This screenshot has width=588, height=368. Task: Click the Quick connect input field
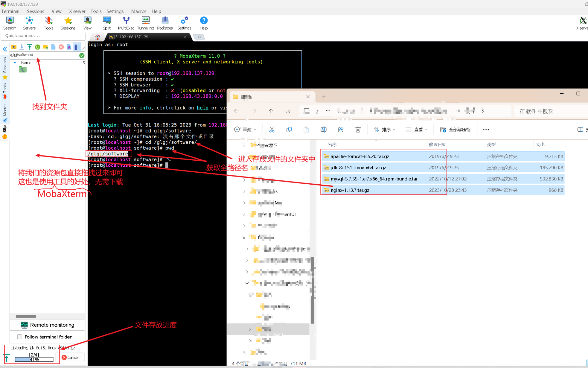(43, 36)
